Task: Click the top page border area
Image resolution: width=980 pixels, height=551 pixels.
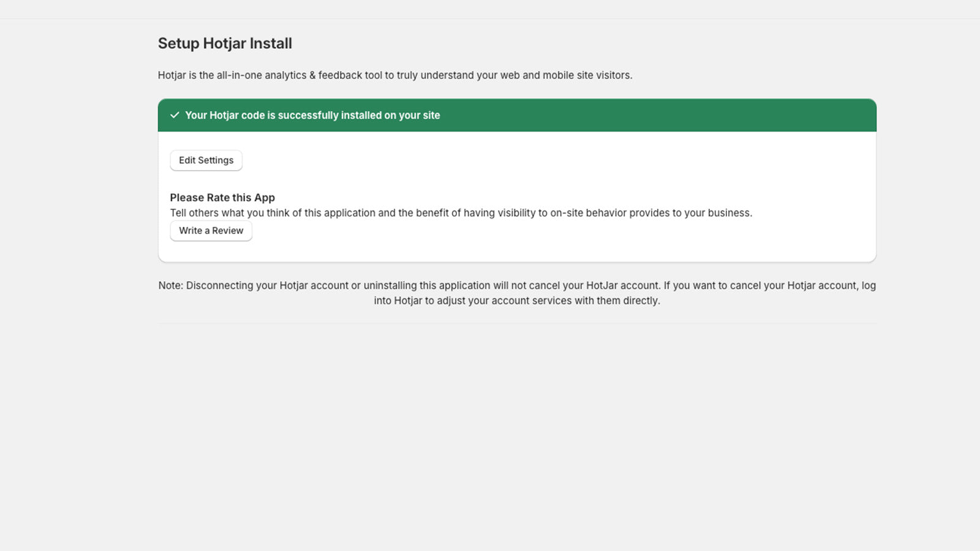Action: (490, 20)
